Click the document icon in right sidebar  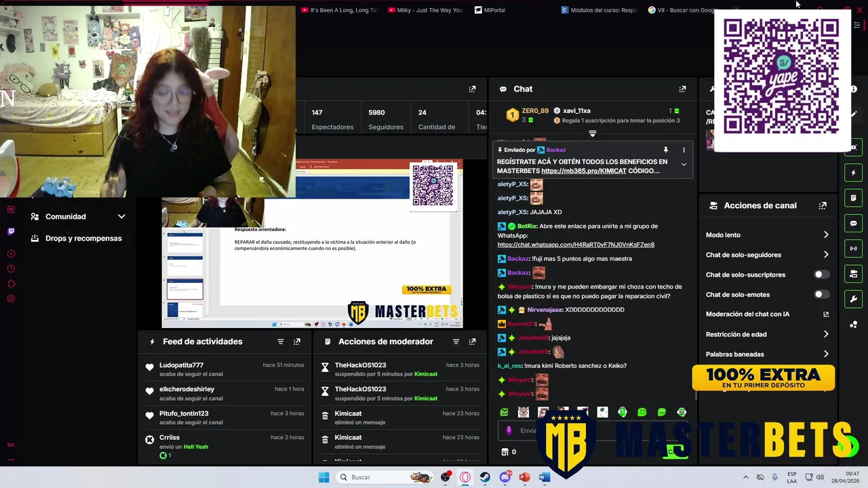click(853, 198)
